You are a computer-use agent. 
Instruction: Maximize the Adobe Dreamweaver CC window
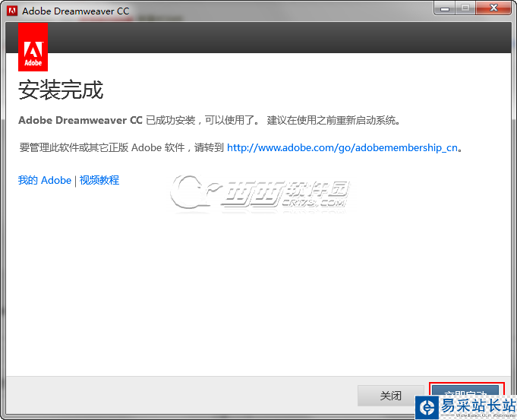(x=465, y=8)
